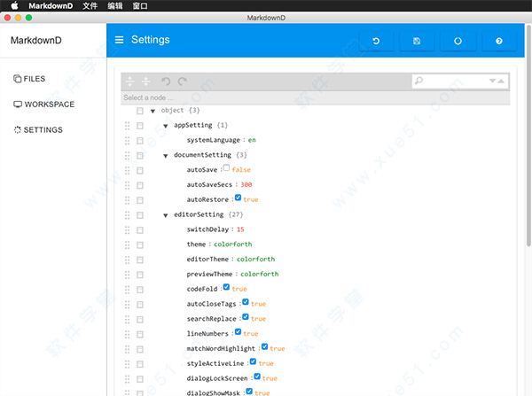Click drag handle of appSetting row
Viewport: 532px width, 396px height.
pyautogui.click(x=127, y=126)
